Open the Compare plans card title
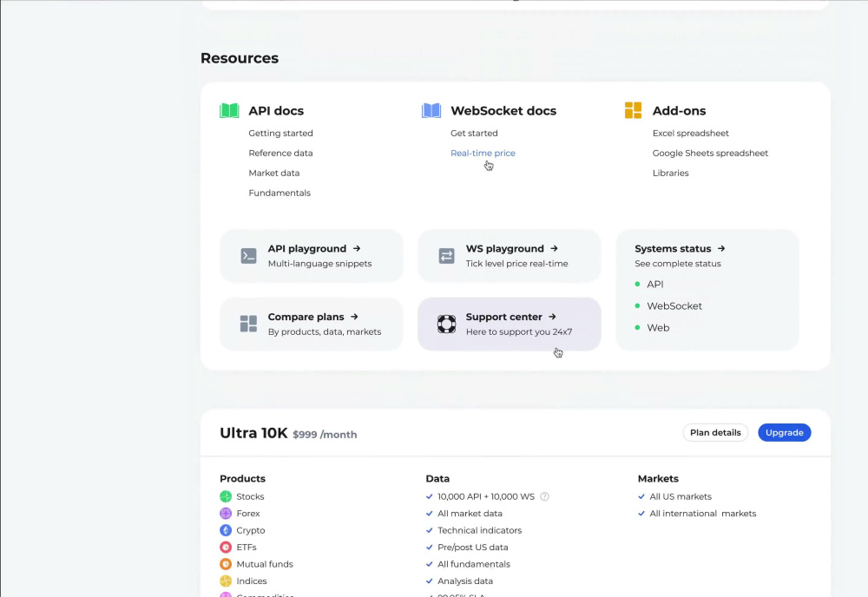Viewport: 868px width, 597px height. pyautogui.click(x=306, y=317)
